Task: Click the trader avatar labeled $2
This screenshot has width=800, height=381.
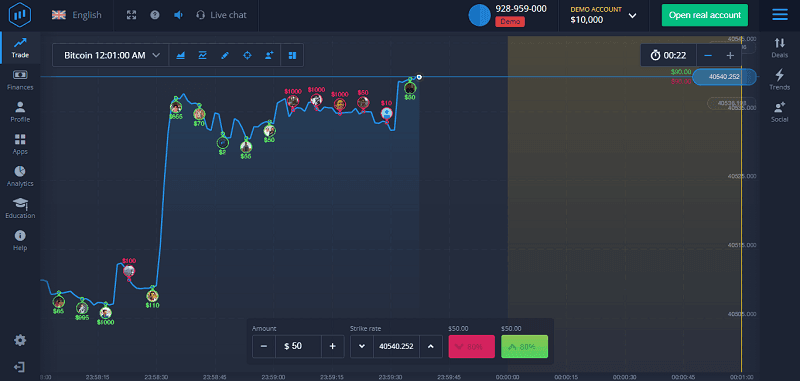Action: coord(222,143)
